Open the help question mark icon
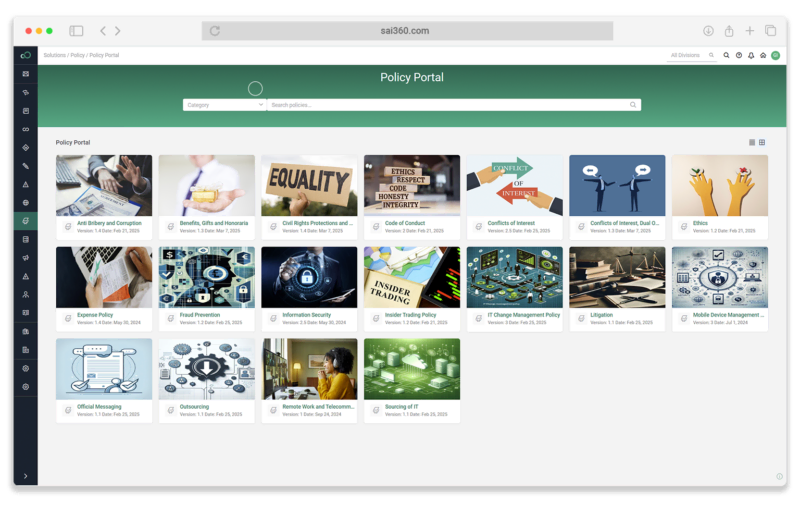The image size is (800, 514). point(739,56)
